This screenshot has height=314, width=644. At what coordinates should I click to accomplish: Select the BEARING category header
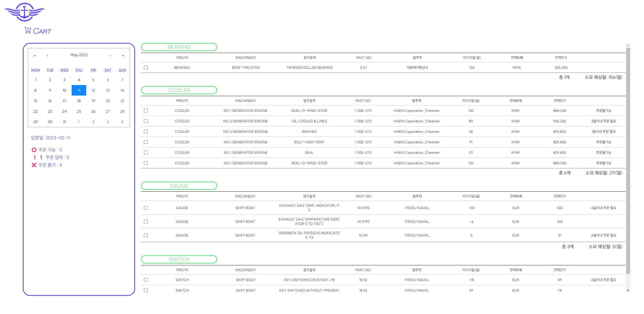179,47
